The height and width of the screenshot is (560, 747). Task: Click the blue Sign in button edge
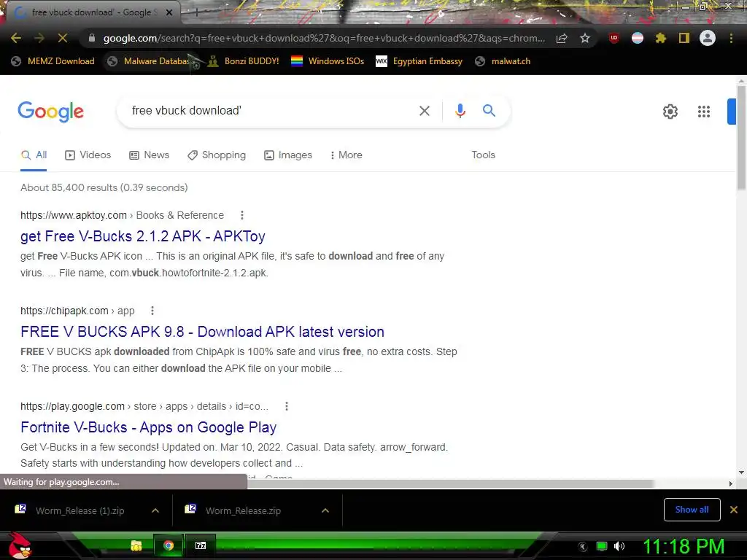coord(731,112)
